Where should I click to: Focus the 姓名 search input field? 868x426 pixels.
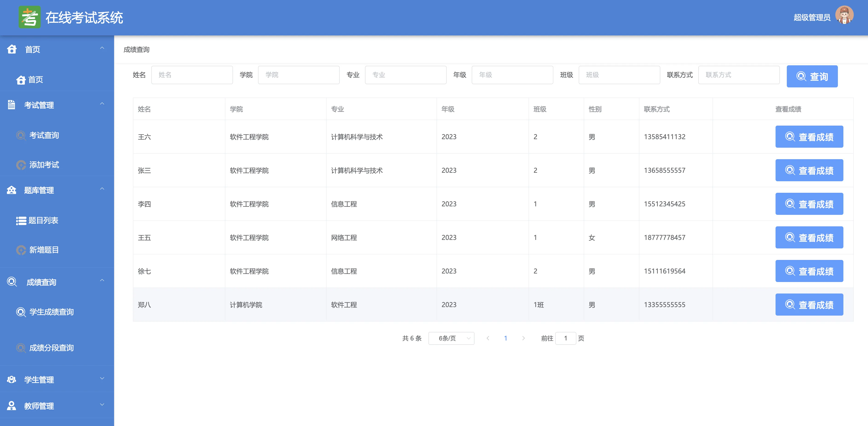click(192, 75)
